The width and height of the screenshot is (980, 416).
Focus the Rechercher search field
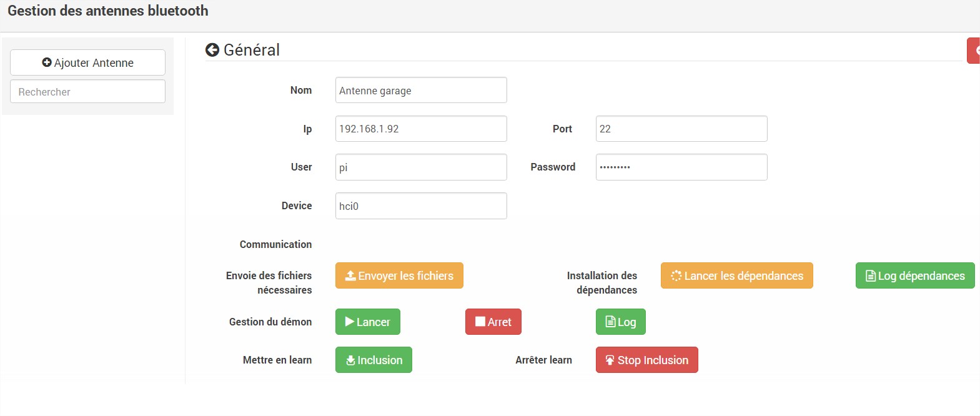click(x=87, y=91)
